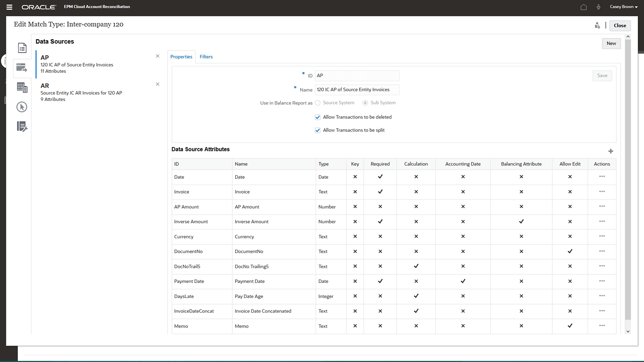
Task: Open the pointer-in-circle sidebar icon
Action: tap(22, 107)
